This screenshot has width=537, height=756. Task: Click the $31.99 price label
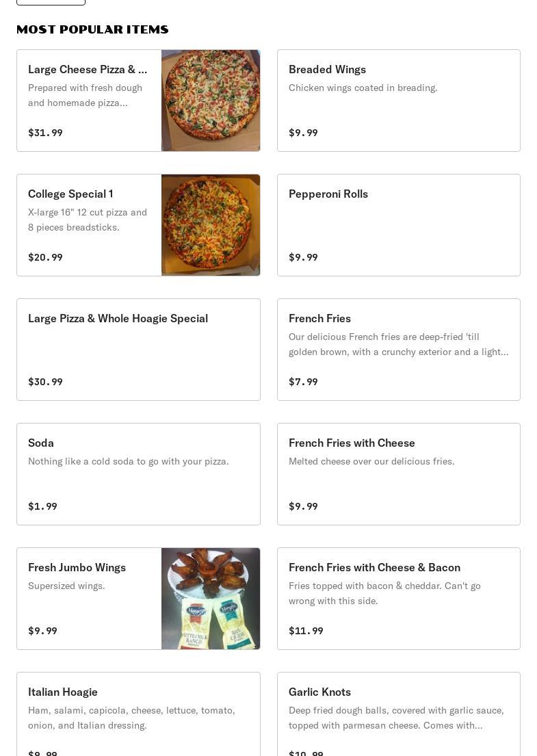tap(45, 133)
